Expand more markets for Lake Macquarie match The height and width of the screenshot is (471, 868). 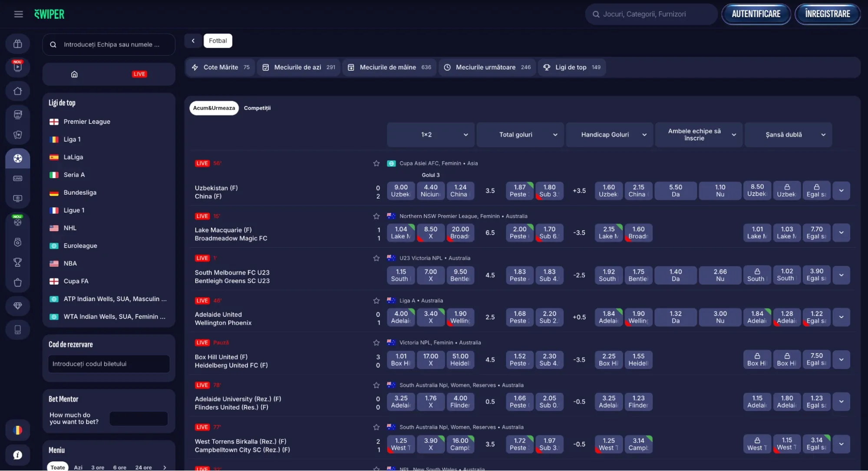pyautogui.click(x=841, y=233)
